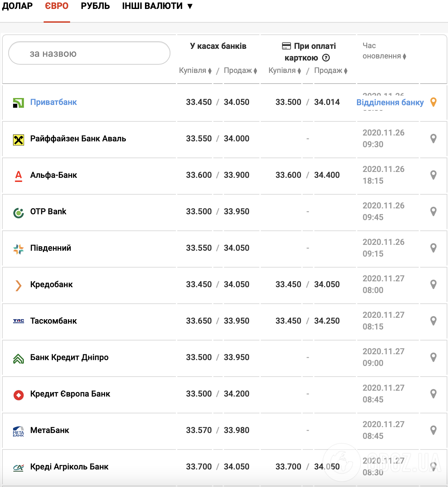
Task: Open map pin for Кредобанк
Action: [434, 284]
